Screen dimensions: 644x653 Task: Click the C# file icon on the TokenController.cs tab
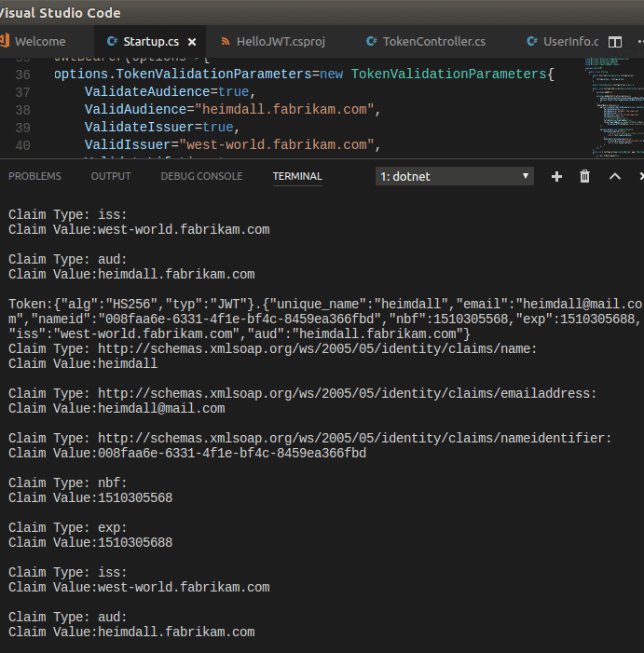tap(371, 42)
